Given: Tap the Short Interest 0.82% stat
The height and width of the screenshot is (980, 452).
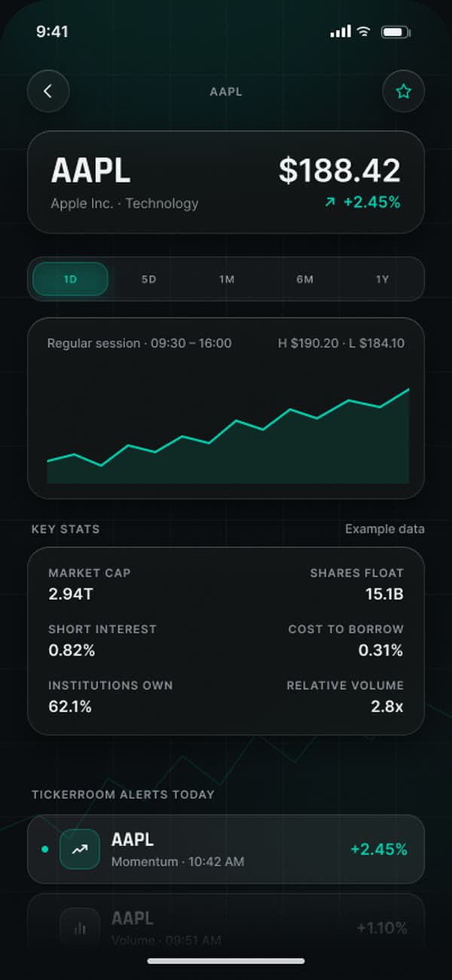Looking at the screenshot, I should point(102,640).
